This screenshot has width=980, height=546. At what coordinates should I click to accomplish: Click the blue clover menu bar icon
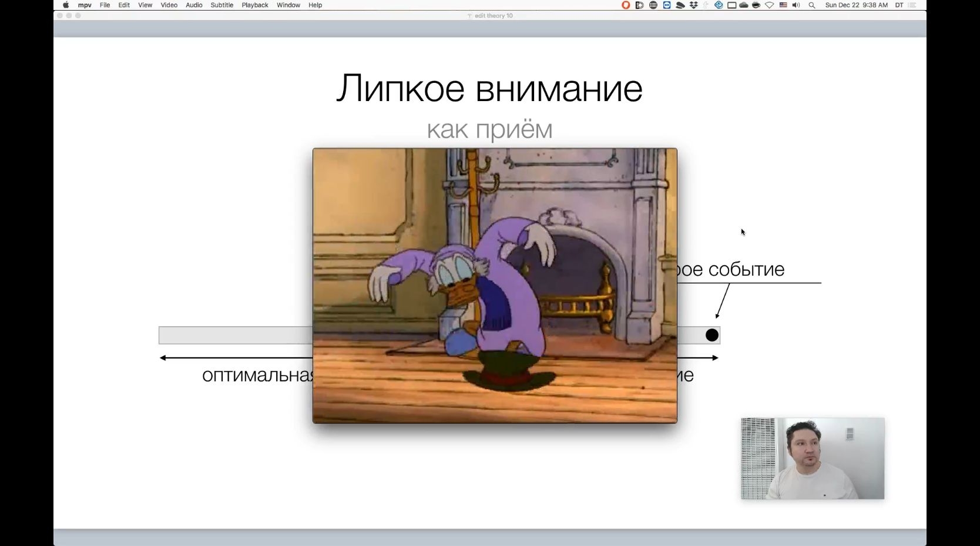[719, 5]
